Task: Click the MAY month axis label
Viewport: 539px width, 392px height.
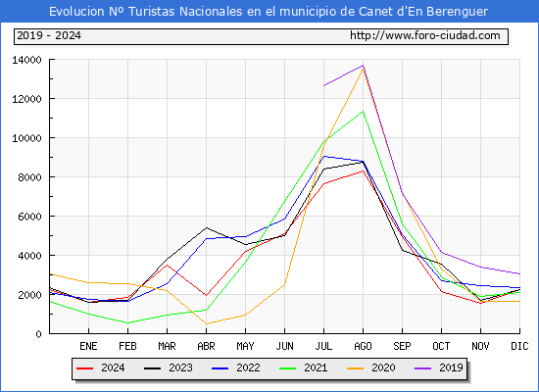Action: coord(245,346)
